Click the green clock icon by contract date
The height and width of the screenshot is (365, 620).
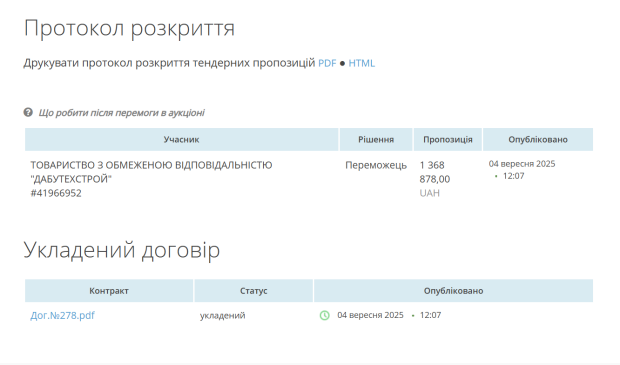point(325,315)
